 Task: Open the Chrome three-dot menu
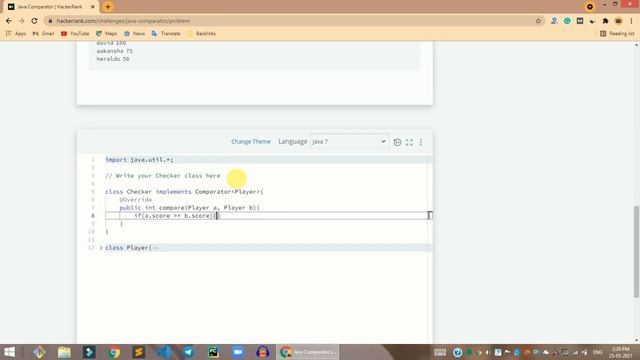(x=631, y=21)
